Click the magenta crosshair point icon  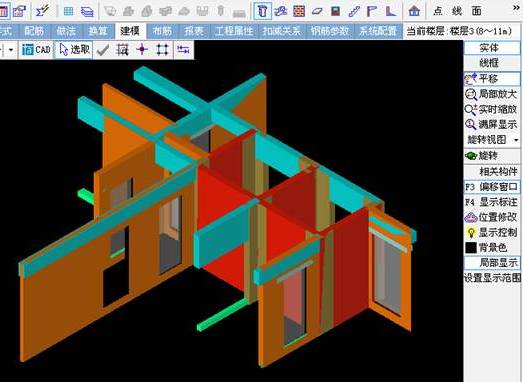[142, 50]
